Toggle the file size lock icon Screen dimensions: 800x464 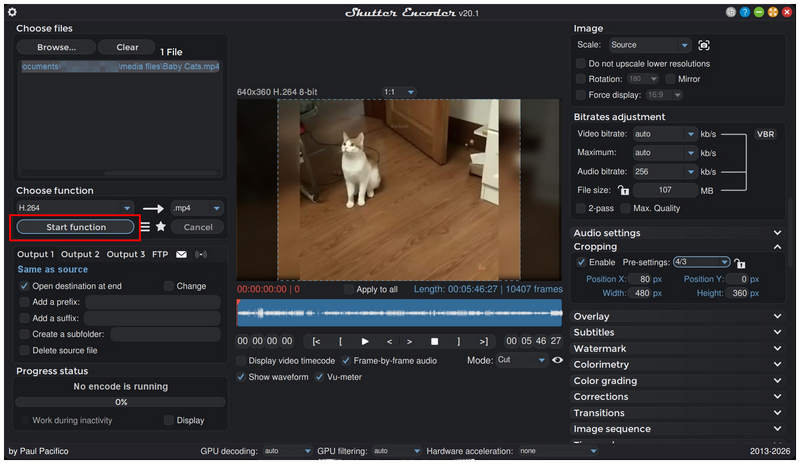click(623, 190)
